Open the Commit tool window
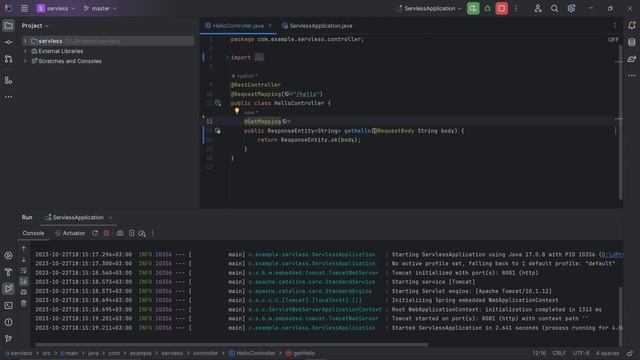 8,42
